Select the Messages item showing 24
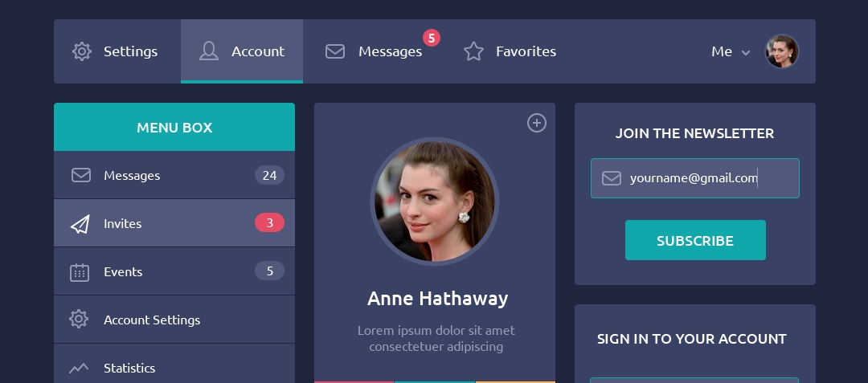868x383 pixels. click(174, 175)
